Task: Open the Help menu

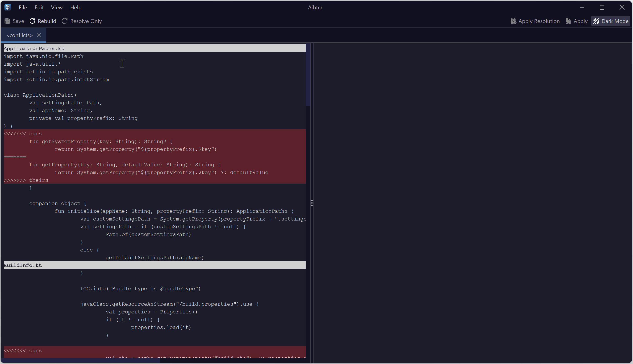Action: pyautogui.click(x=76, y=7)
